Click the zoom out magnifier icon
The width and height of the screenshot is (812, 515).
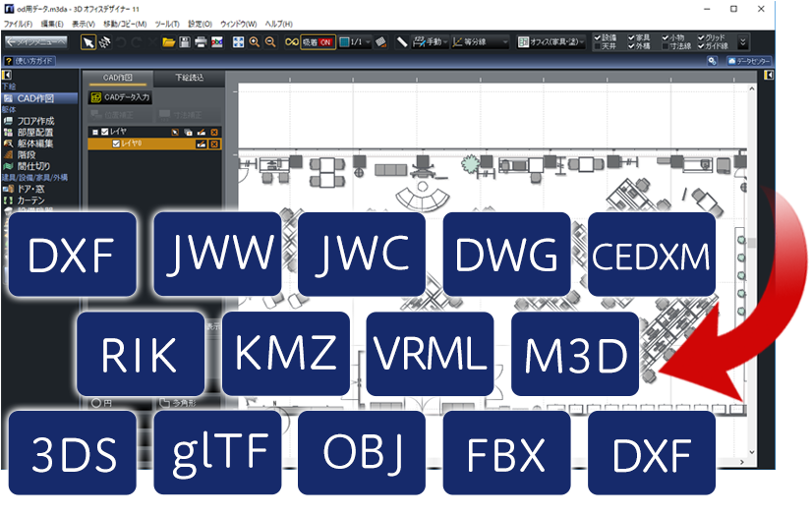[269, 42]
